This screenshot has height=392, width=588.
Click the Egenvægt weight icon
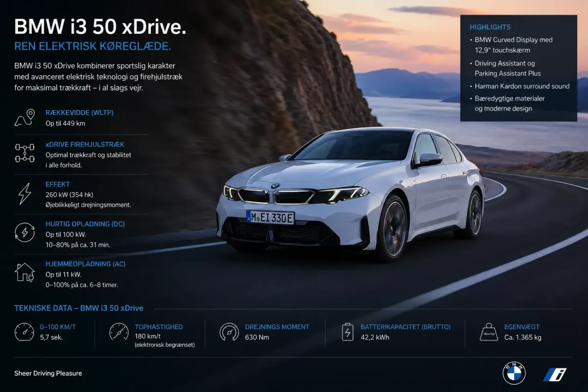tap(489, 332)
